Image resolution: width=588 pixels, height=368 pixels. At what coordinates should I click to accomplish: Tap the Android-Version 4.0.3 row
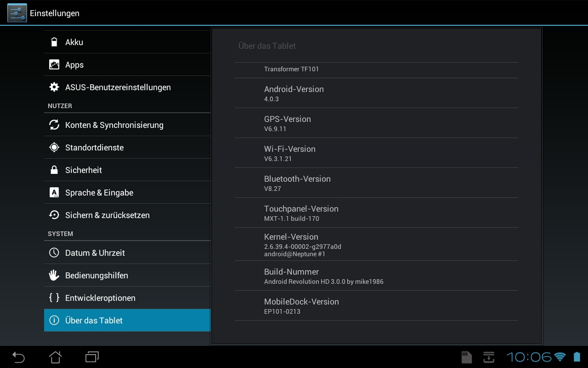[376, 93]
